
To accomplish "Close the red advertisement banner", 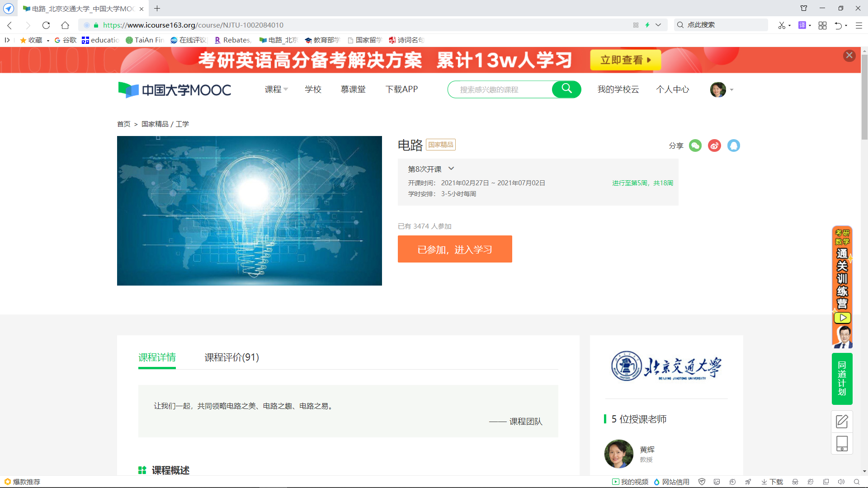I will [x=849, y=56].
